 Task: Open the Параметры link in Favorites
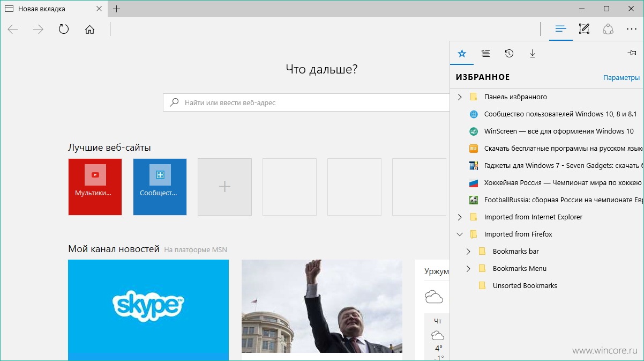pyautogui.click(x=621, y=77)
